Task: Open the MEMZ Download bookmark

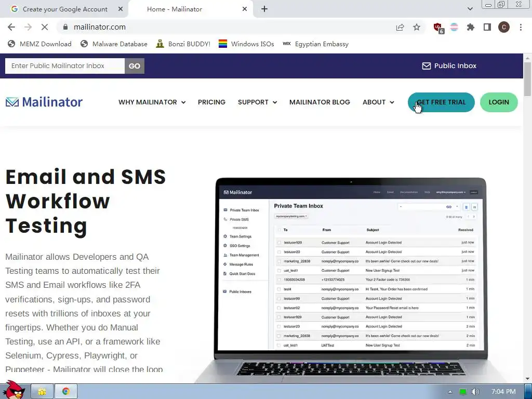Action: (40, 44)
